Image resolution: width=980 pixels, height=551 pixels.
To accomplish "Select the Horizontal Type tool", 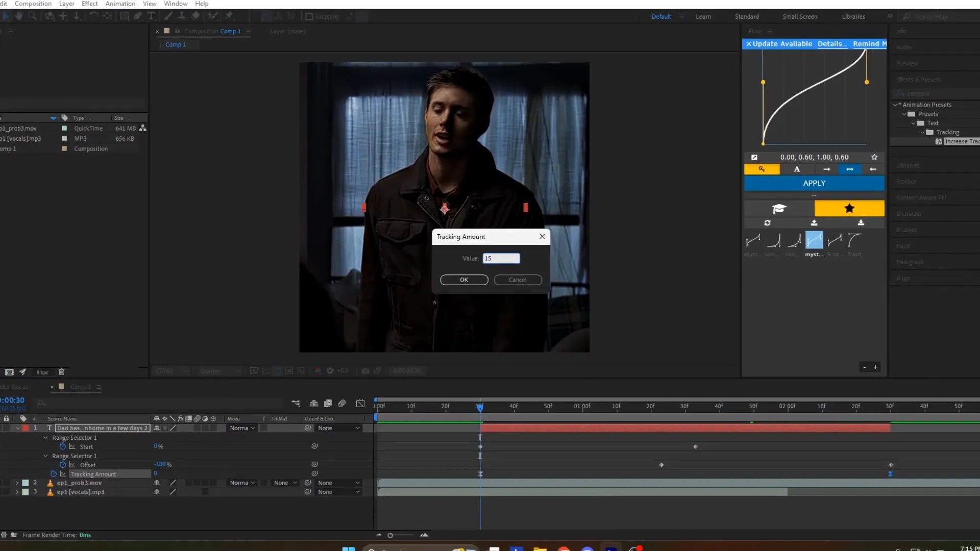I will (x=151, y=16).
